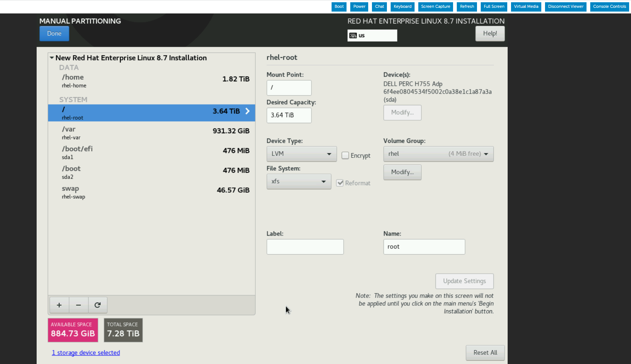Click the Modify button under Volume Group
This screenshot has width=631, height=364.
pos(402,172)
